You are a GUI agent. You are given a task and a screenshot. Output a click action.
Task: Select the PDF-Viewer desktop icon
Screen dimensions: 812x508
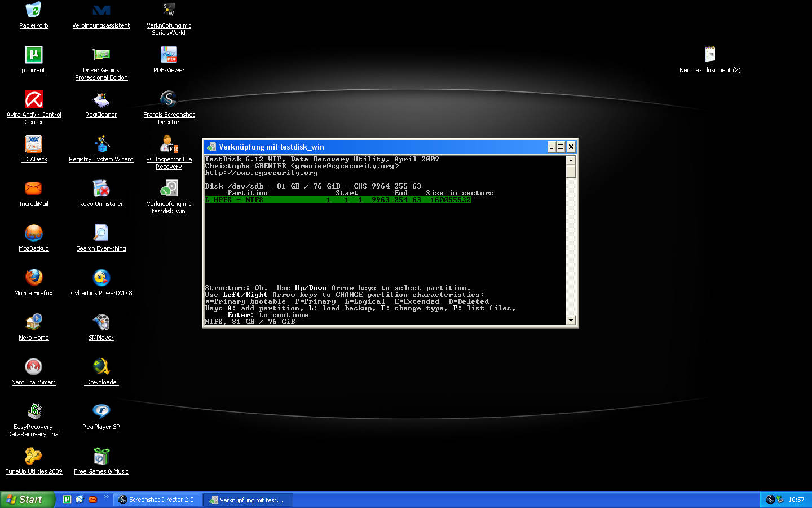[x=169, y=55]
